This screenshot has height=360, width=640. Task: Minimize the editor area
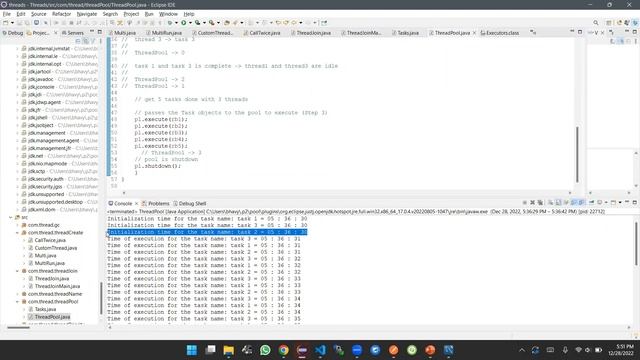coord(572,31)
